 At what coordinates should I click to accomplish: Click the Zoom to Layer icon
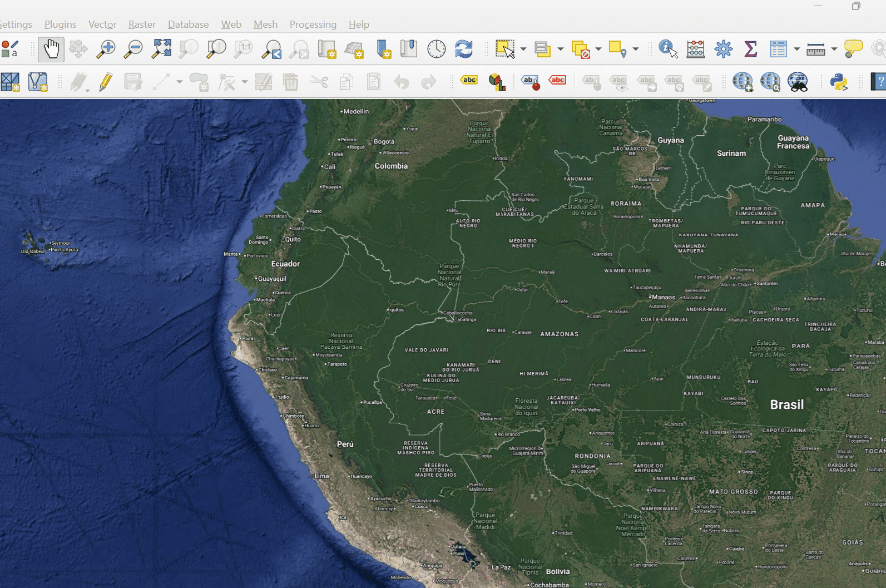(x=216, y=49)
